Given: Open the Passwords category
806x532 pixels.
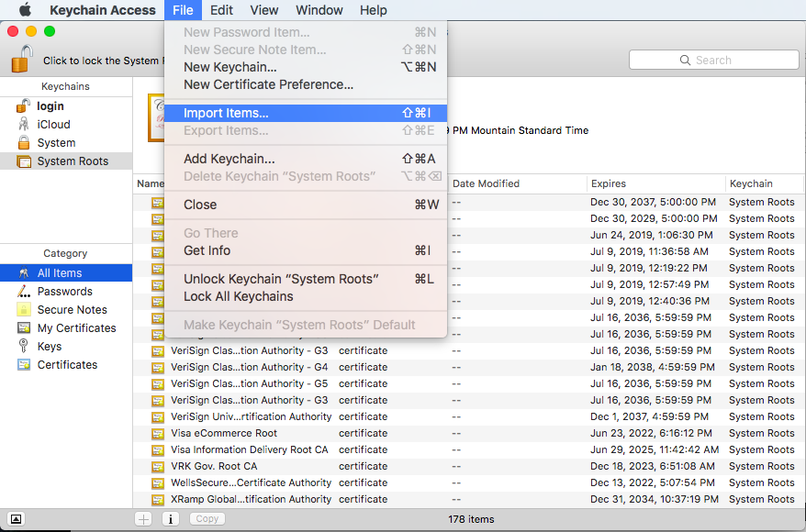Looking at the screenshot, I should pos(64,292).
